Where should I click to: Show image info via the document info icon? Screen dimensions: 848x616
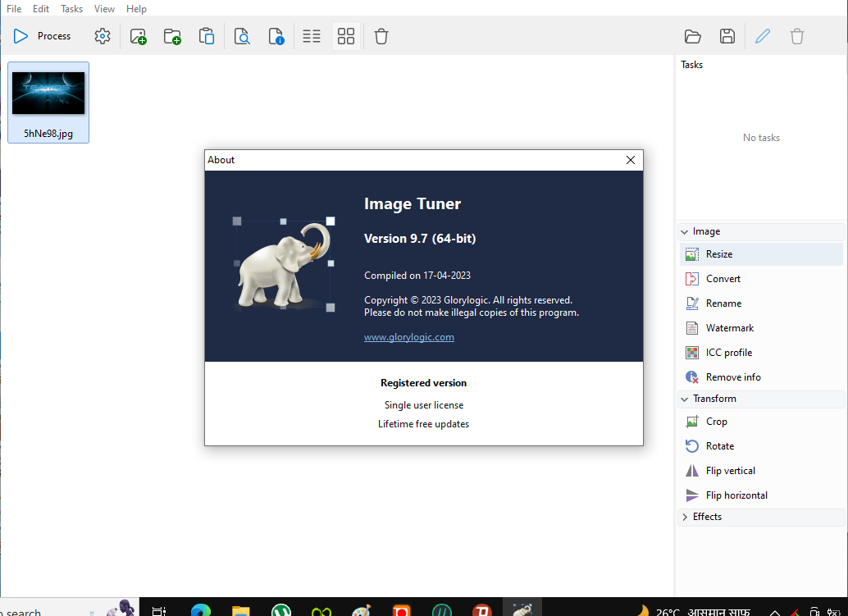point(276,36)
